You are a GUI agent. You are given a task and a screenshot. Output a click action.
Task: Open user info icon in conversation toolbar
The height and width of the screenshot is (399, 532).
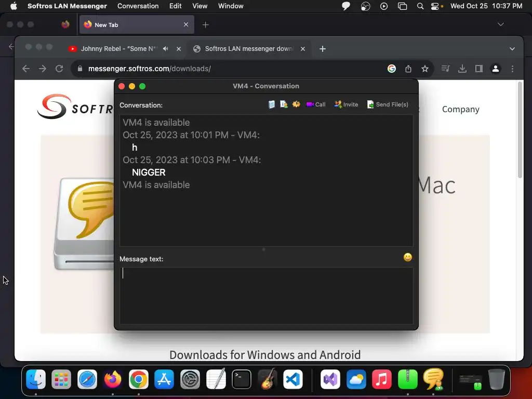284,104
